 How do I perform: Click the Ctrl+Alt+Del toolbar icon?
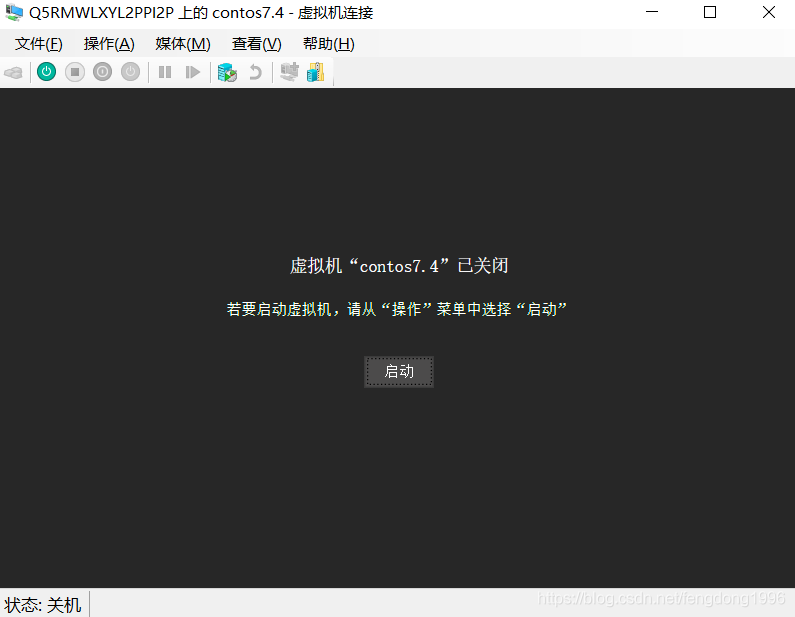click(13, 72)
